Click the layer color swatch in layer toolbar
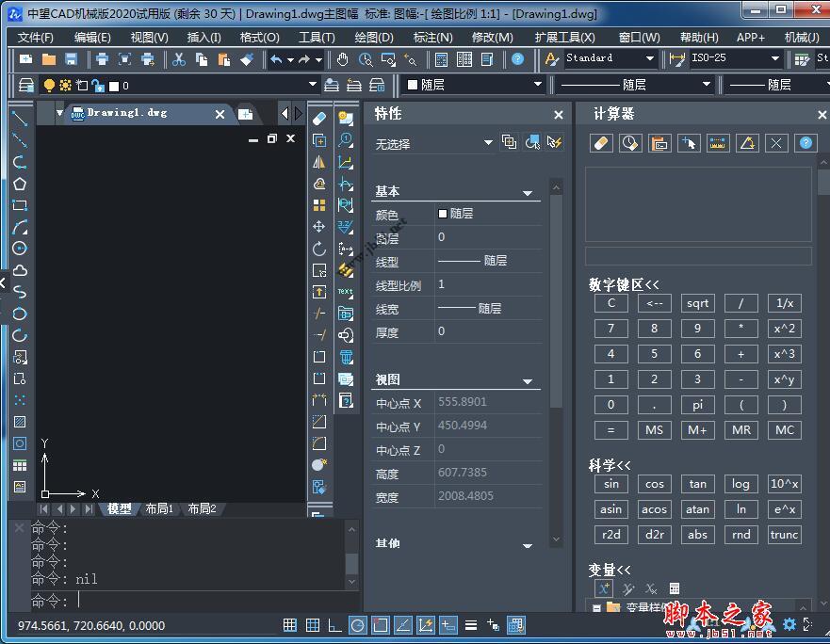The image size is (830, 644). pyautogui.click(x=114, y=87)
